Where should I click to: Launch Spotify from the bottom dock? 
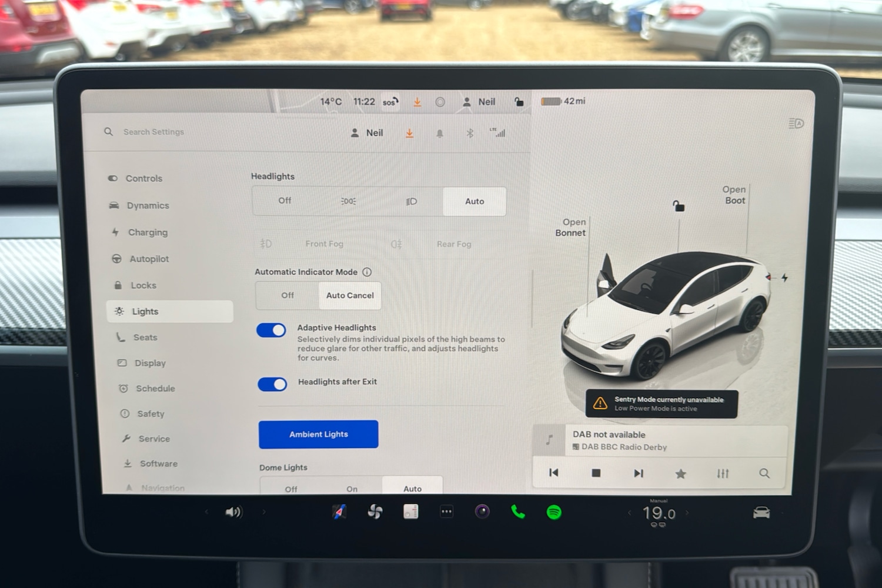click(x=554, y=512)
